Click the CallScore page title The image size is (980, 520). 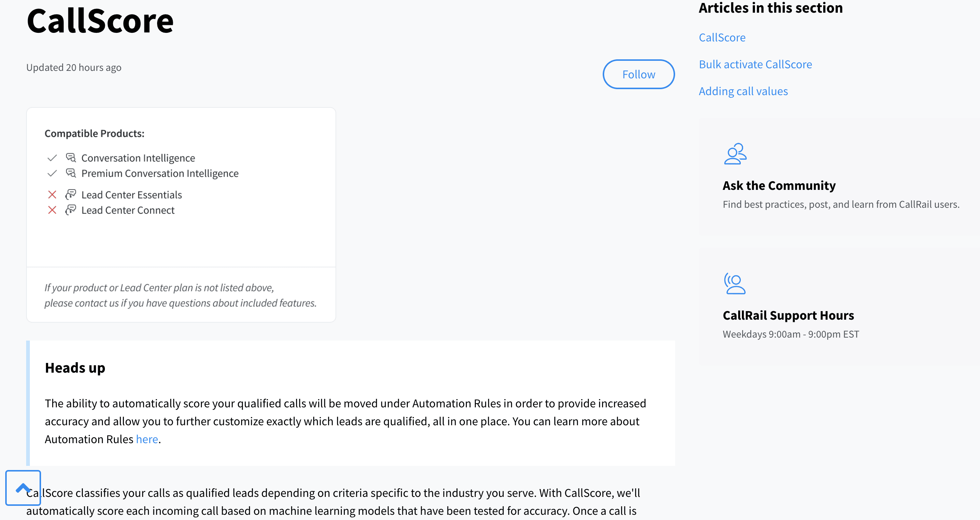pos(100,21)
